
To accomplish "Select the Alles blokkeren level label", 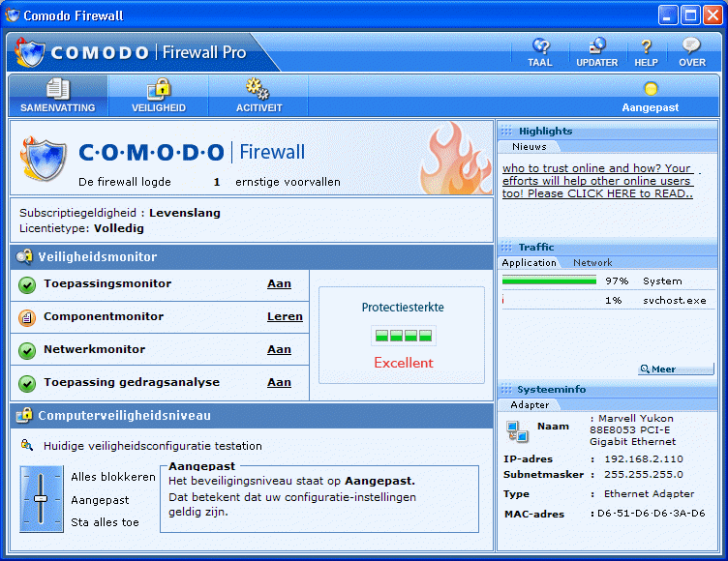I will [113, 477].
